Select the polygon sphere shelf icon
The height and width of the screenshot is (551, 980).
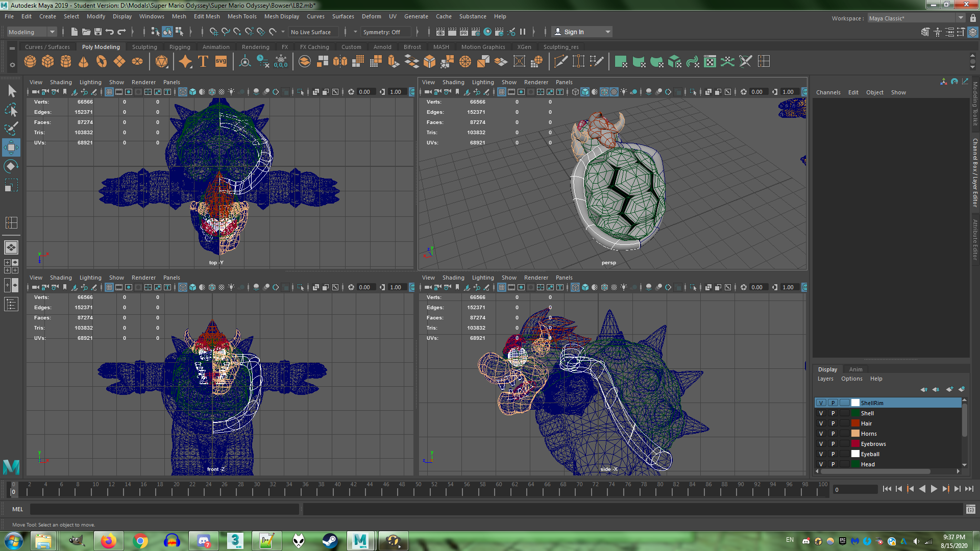point(30,62)
